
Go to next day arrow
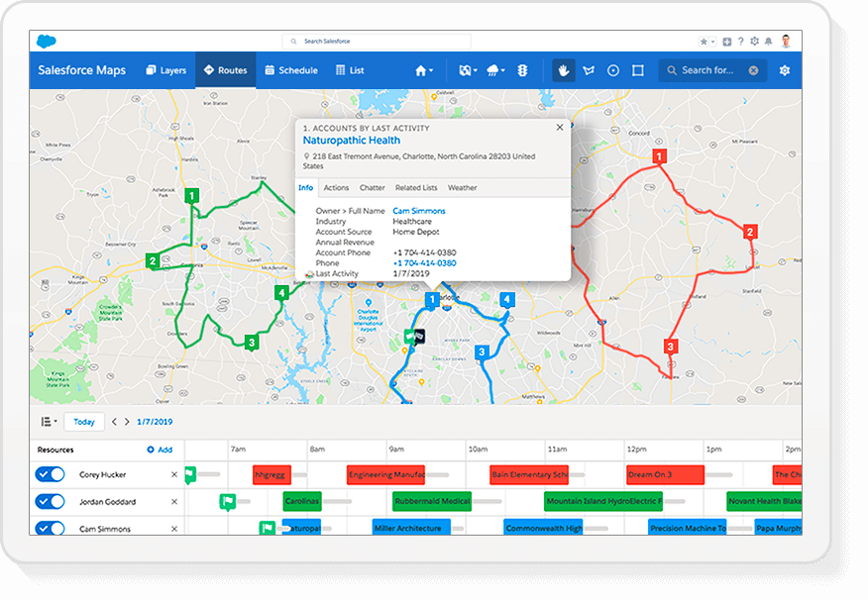click(127, 422)
